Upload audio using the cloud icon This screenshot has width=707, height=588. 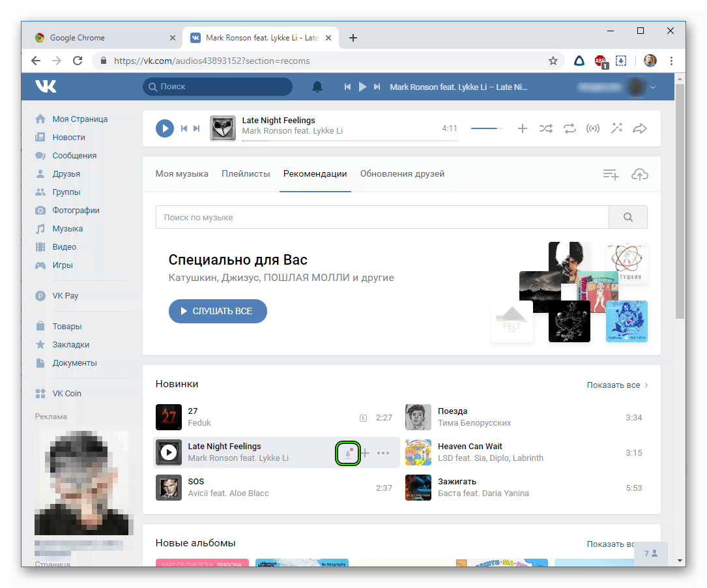tap(639, 175)
